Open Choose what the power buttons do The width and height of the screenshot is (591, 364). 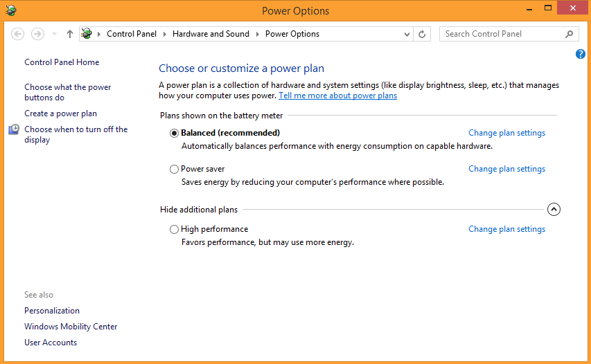coord(68,92)
